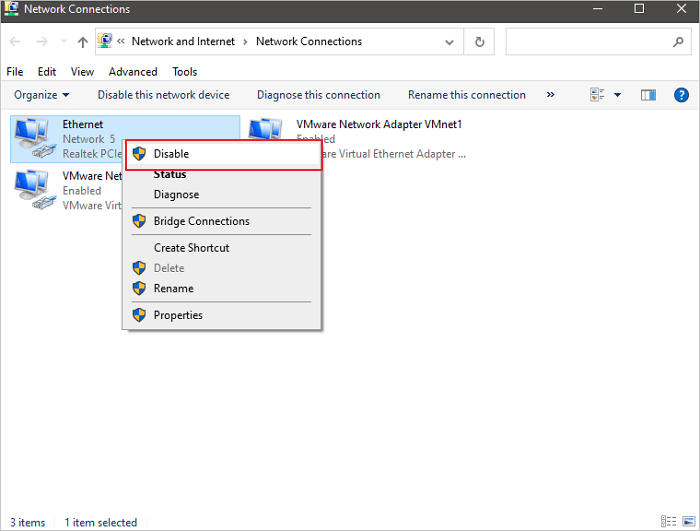Expand the change view options arrow
700x531 pixels.
click(617, 95)
